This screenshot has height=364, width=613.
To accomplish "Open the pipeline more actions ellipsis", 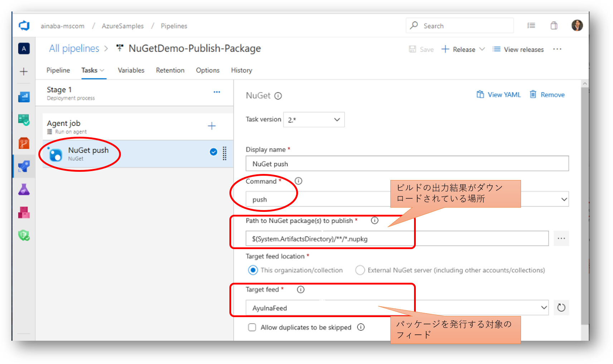I will 557,49.
